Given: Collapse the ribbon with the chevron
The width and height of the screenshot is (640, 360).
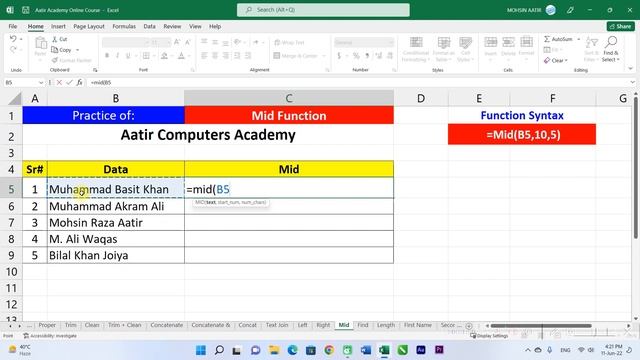Looking at the screenshot, I should click(631, 69).
